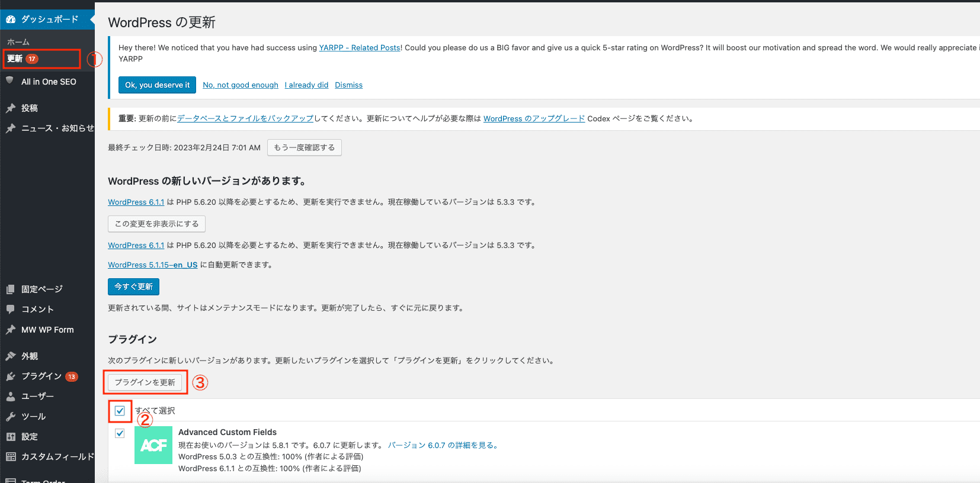The height and width of the screenshot is (483, 980).
Task: Click the settings icon beside 設定
Action: (11, 437)
